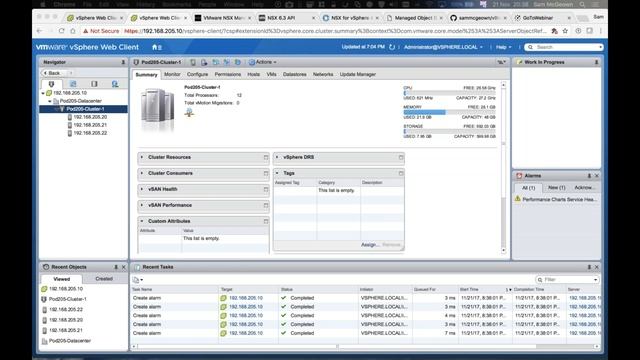The width and height of the screenshot is (640, 360).
Task: Pin the Alarms panel
Action: (x=589, y=176)
